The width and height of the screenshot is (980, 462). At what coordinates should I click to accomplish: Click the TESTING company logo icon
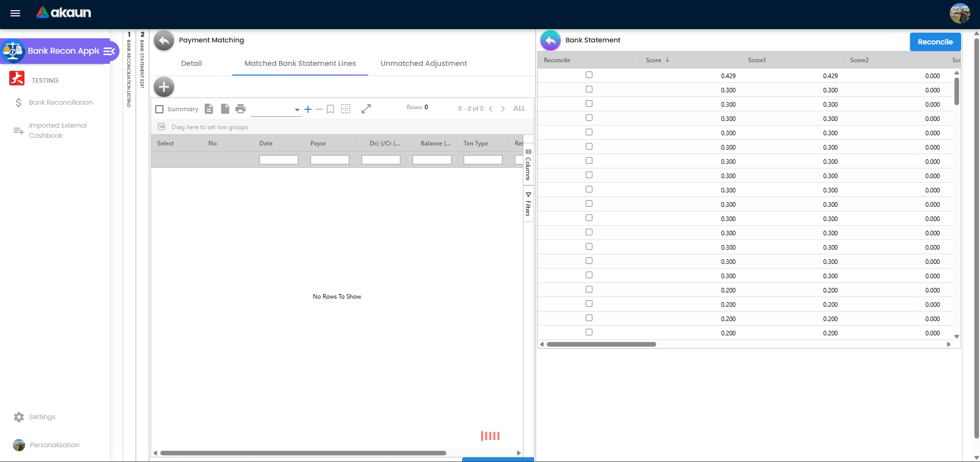(17, 78)
